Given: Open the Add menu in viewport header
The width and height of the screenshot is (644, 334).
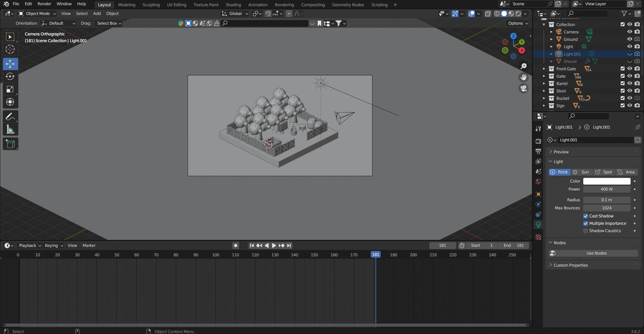Looking at the screenshot, I should (97, 14).
